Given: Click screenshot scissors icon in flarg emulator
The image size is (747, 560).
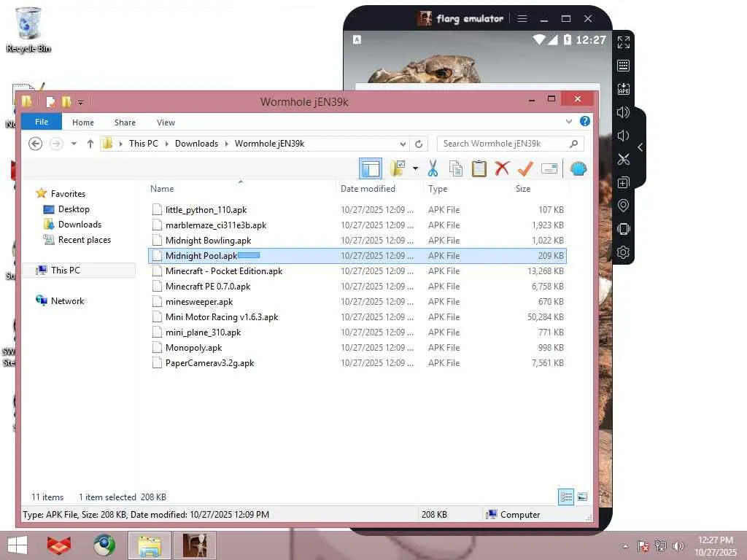Looking at the screenshot, I should [623, 158].
